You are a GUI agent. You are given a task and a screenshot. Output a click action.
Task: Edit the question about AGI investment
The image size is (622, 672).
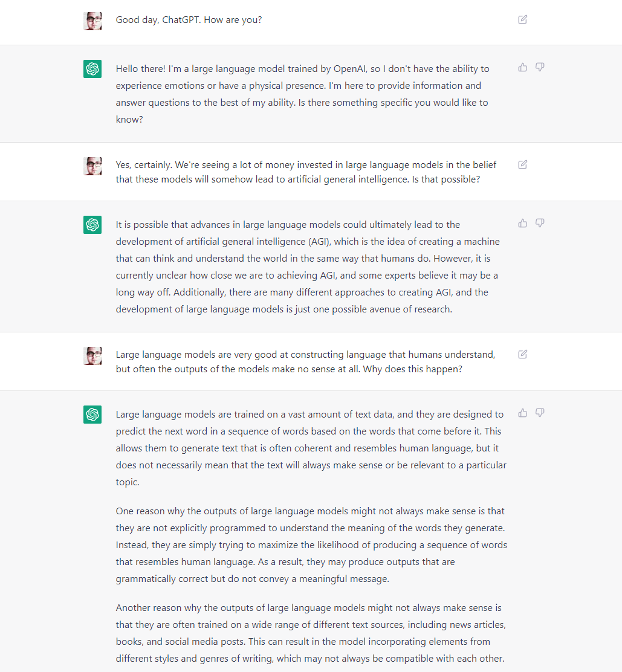tap(522, 164)
